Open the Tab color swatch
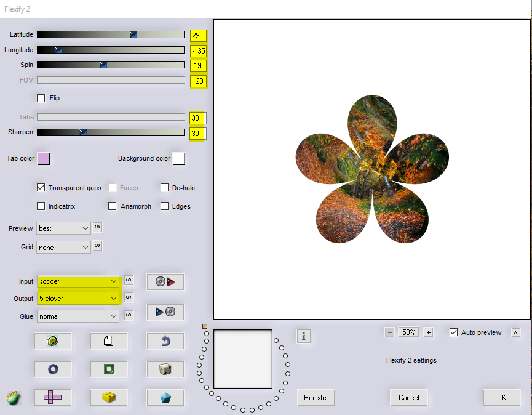532x415 pixels. (x=44, y=159)
